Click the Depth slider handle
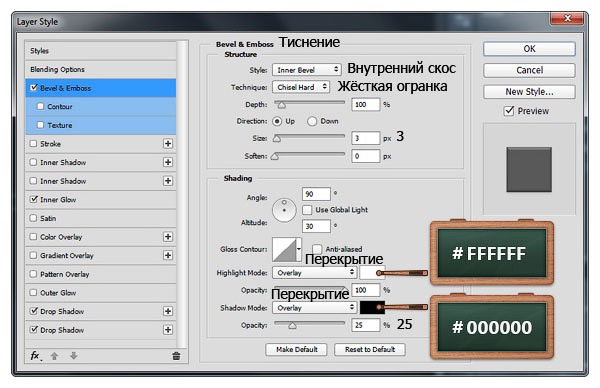This screenshot has width=600, height=388. 281,104
